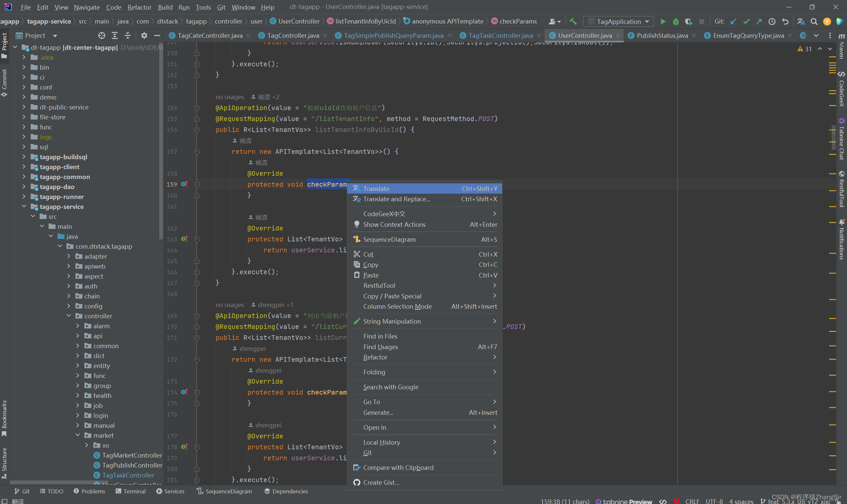Click the warnings count indicator 31

[x=805, y=49]
